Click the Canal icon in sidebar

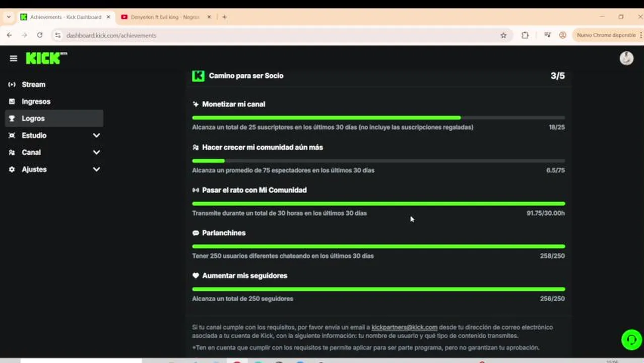coord(12,152)
